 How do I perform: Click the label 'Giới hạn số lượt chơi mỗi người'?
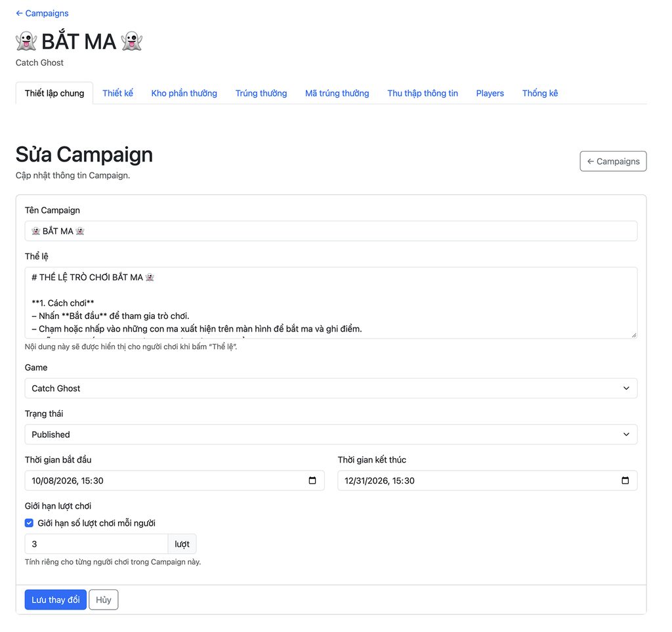click(x=96, y=523)
